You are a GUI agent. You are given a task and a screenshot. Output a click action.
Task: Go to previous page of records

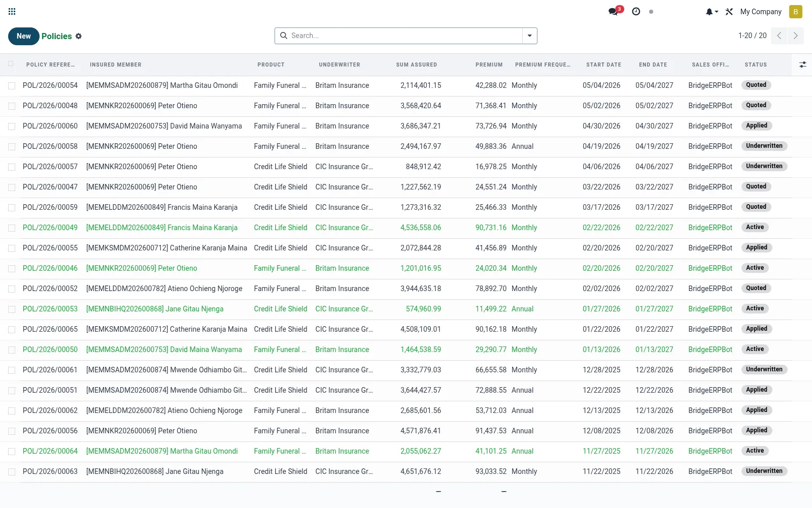[779, 36]
